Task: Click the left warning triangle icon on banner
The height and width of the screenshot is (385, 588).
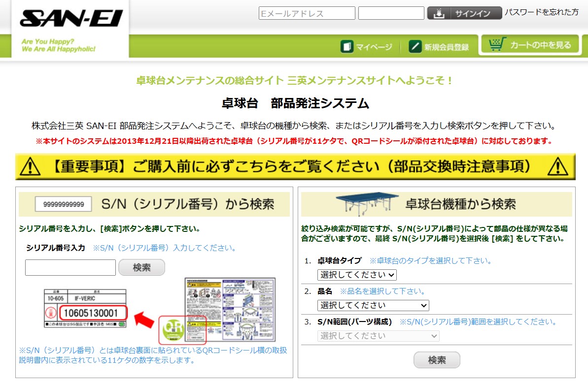Action: 30,167
